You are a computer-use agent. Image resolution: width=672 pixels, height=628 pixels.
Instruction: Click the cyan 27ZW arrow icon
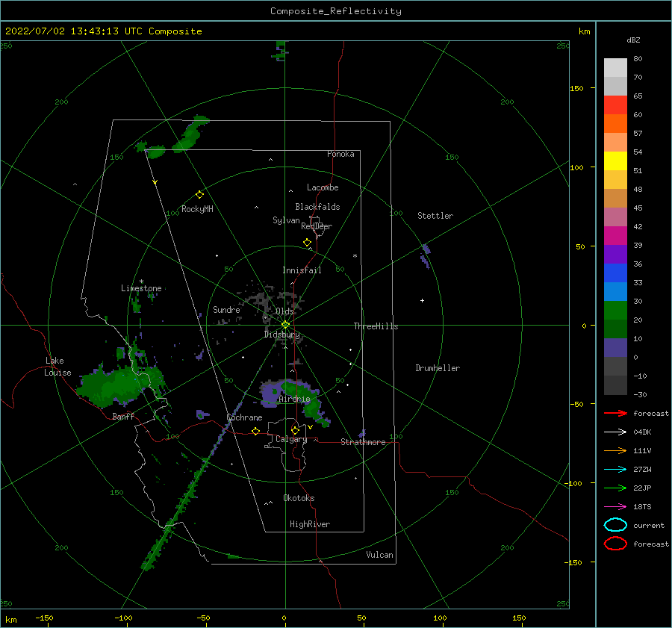click(x=615, y=470)
